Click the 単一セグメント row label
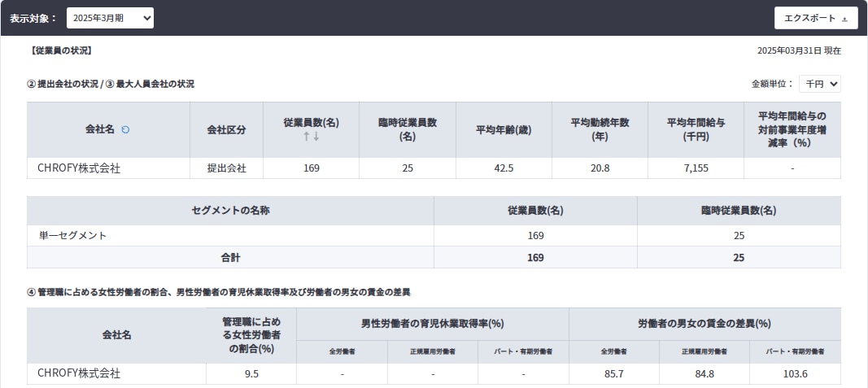The image size is (868, 388). 73,236
